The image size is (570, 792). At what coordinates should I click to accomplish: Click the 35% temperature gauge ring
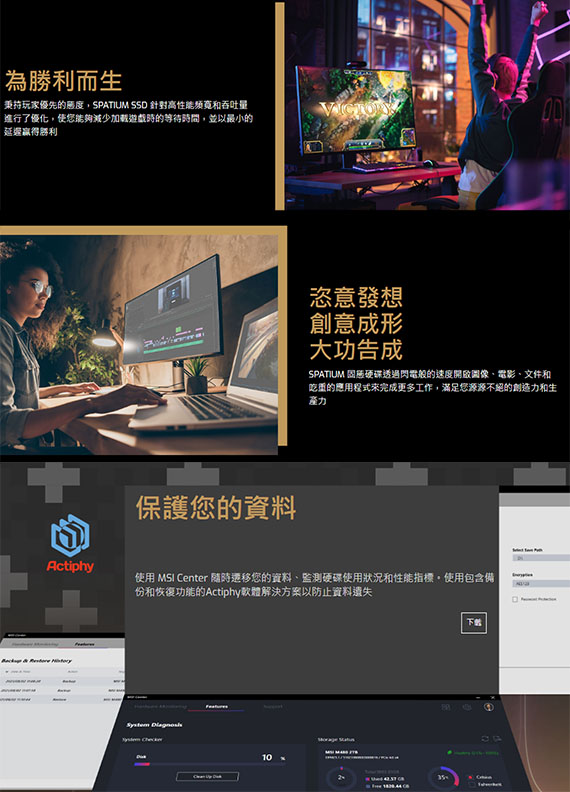click(x=443, y=778)
